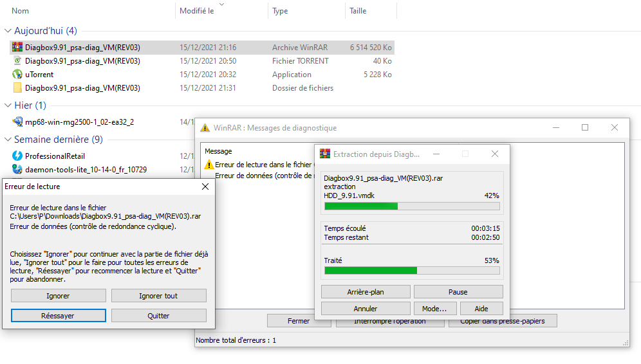This screenshot has width=641, height=364.
Task: Click Quitter to abandon extraction
Action: (158, 316)
